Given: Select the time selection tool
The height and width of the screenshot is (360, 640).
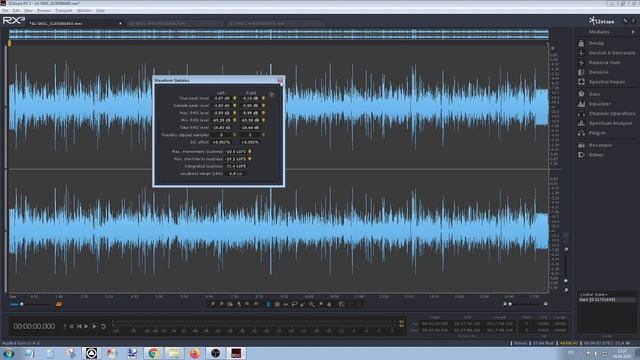Looking at the screenshot, I should (x=268, y=304).
